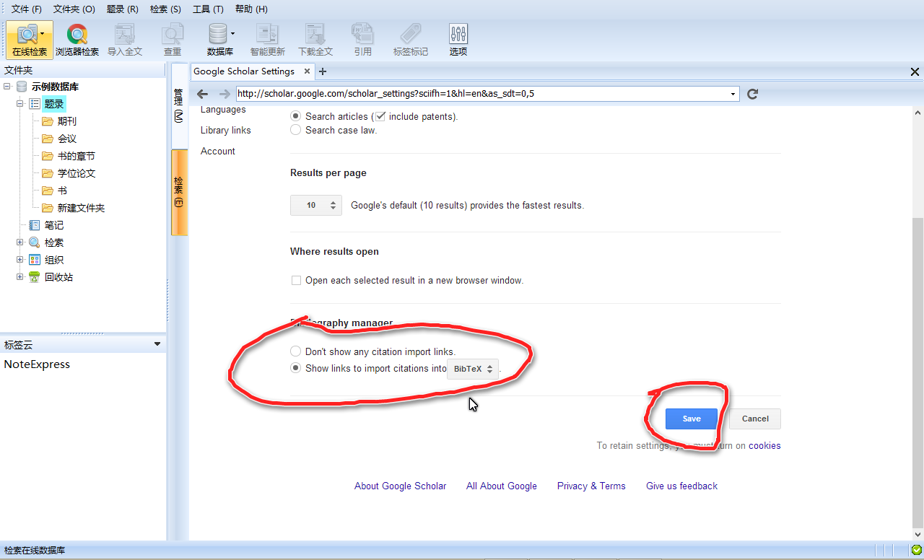Run the 查重 duplicate check tool
This screenshot has width=924, height=560.
point(173,40)
